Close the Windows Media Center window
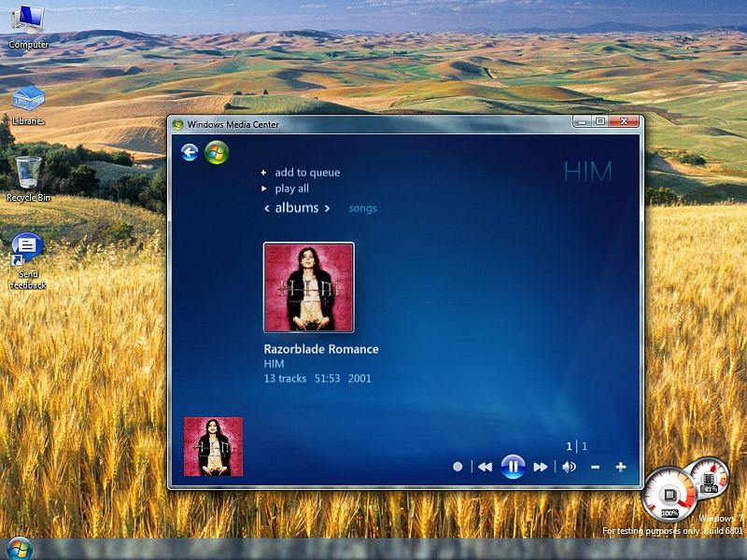This screenshot has height=560, width=747. coord(624,122)
